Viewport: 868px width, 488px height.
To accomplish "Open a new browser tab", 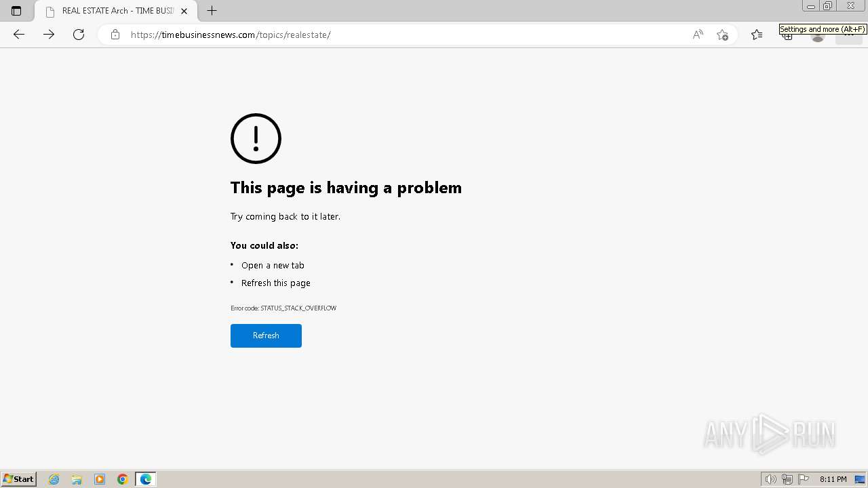I will pyautogui.click(x=212, y=11).
